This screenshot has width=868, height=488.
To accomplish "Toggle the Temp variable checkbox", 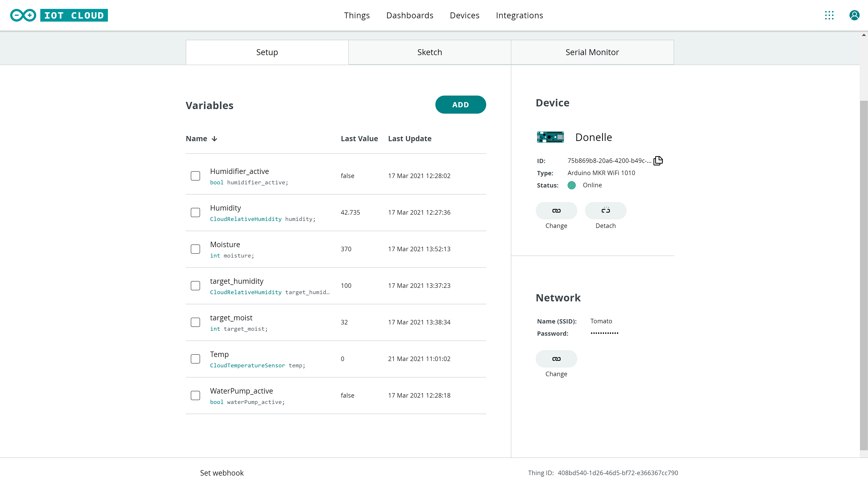I will 196,359.
